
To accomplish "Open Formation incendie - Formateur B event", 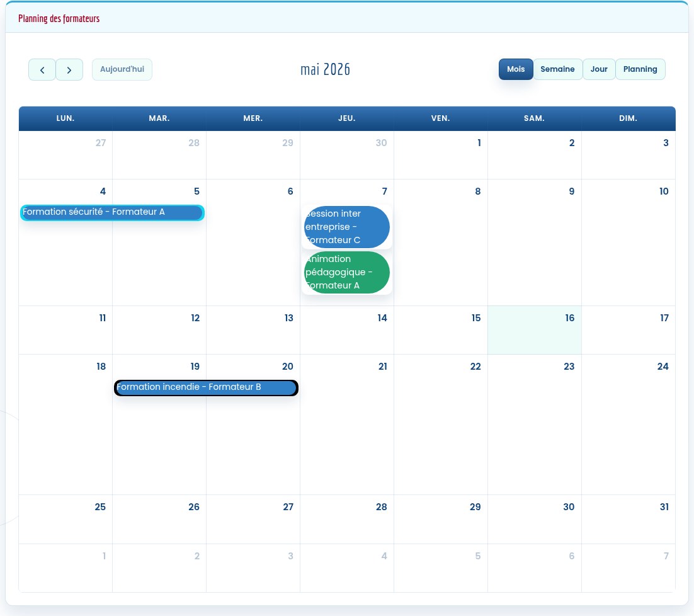I will [x=207, y=387].
